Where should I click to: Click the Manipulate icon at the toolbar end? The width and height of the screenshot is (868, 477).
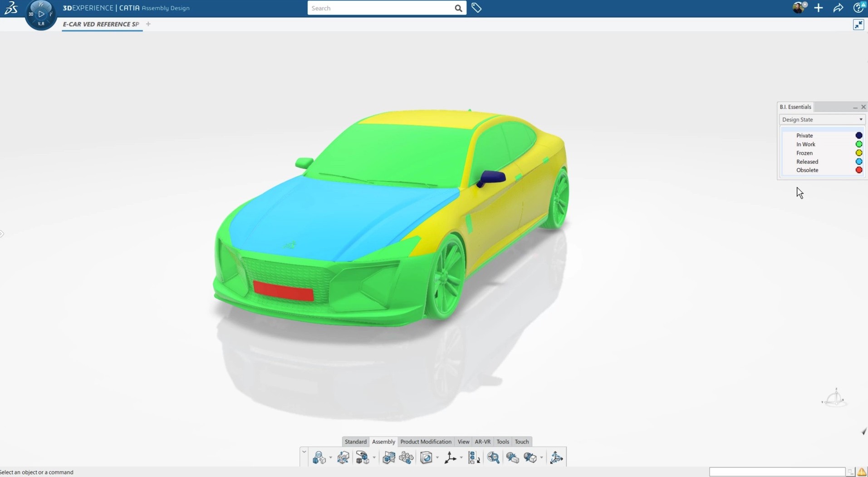[557, 457]
